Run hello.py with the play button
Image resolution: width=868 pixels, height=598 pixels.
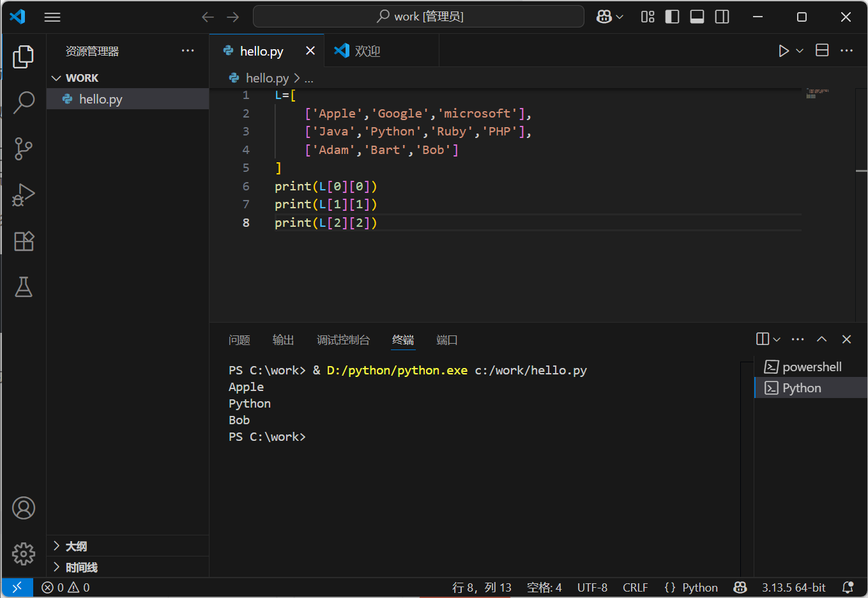tap(782, 50)
